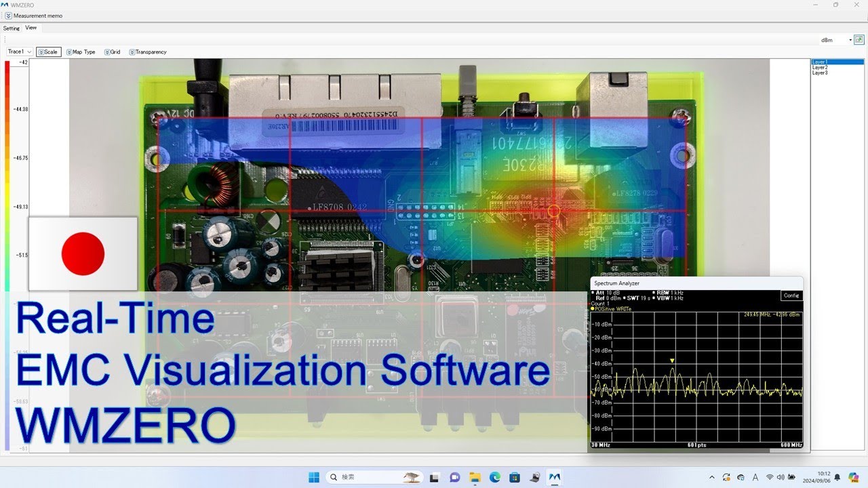Show hidden system tray icons

(x=711, y=477)
